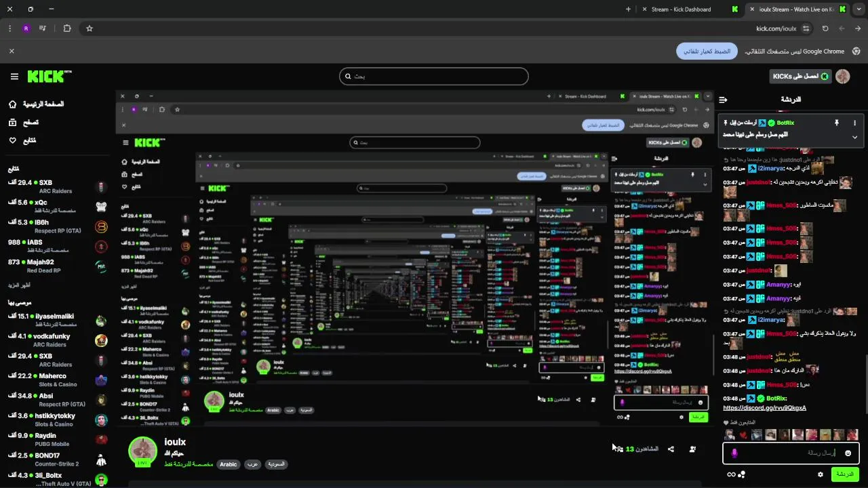The height and width of the screenshot is (488, 868).
Task: Open the Chrome media control icon
Action: (42, 28)
